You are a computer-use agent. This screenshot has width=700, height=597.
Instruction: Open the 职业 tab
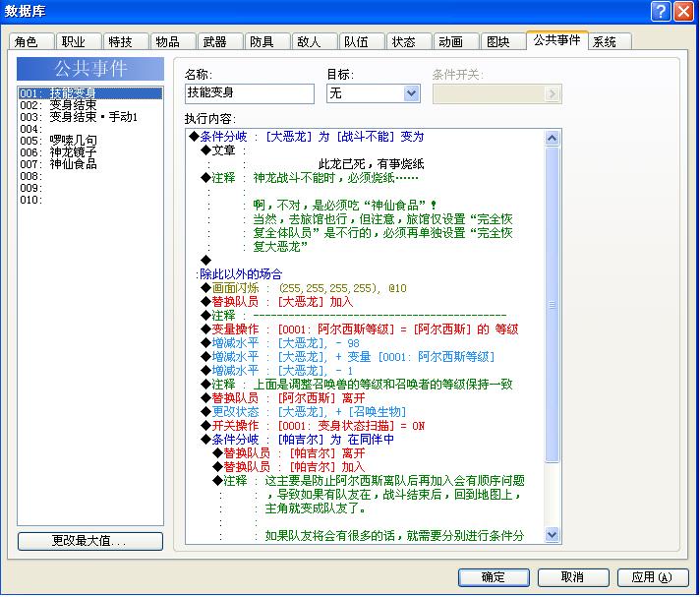(79, 41)
